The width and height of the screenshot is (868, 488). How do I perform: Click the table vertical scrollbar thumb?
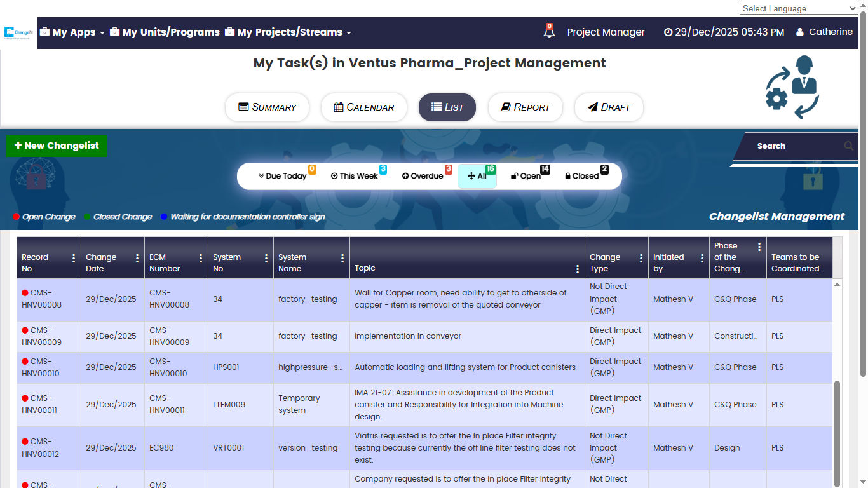click(x=837, y=432)
